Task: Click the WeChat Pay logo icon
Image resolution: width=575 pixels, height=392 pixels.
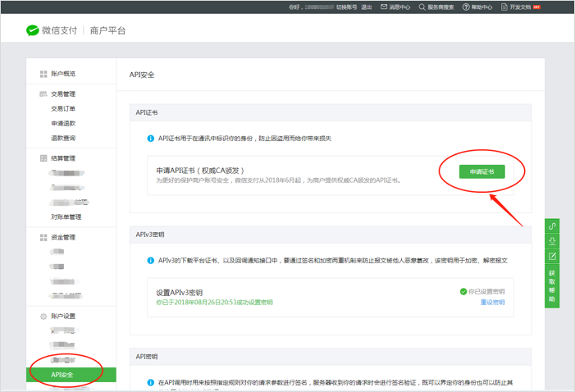Action: point(33,30)
